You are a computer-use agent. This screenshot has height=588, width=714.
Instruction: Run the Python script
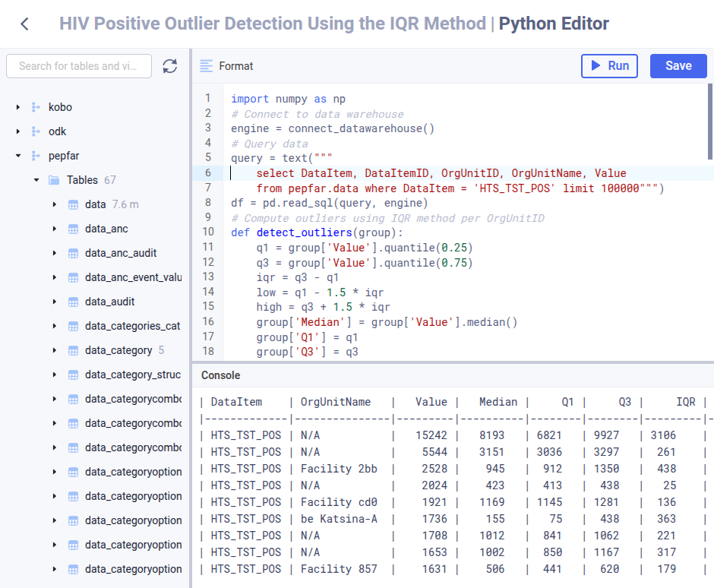pos(608,65)
